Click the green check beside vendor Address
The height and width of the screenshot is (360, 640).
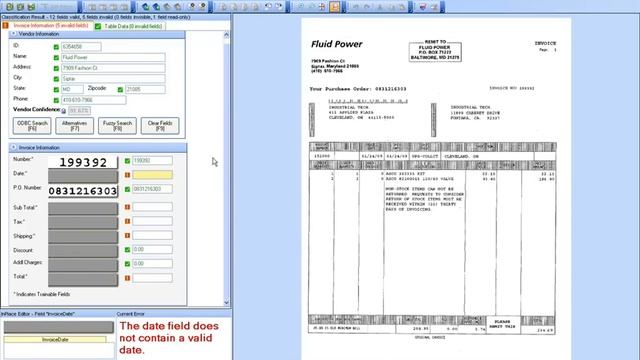56,68
